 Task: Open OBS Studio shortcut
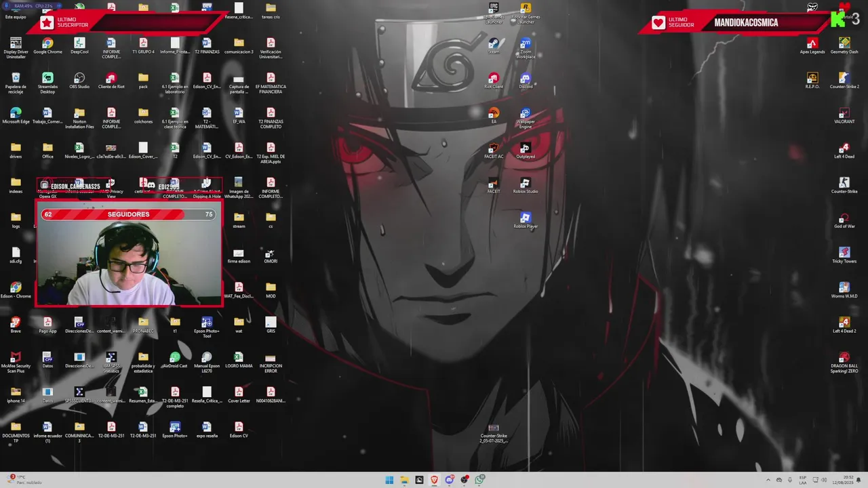tap(79, 81)
